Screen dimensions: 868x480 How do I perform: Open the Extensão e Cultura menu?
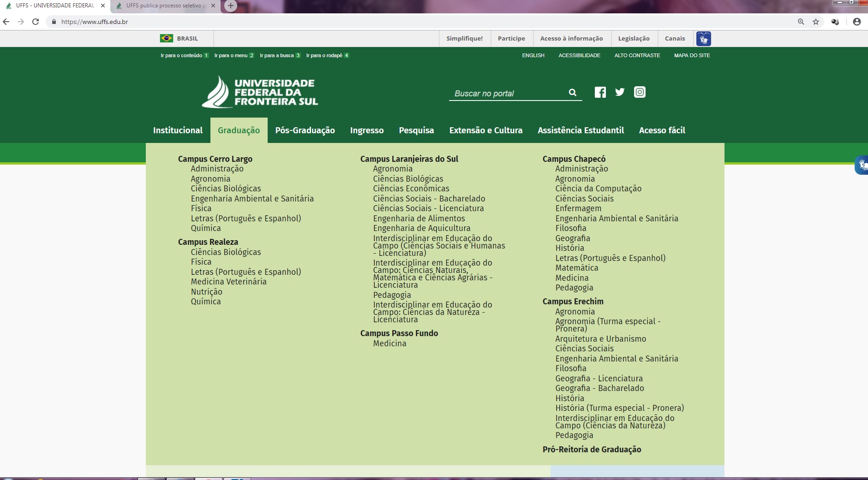coord(486,130)
